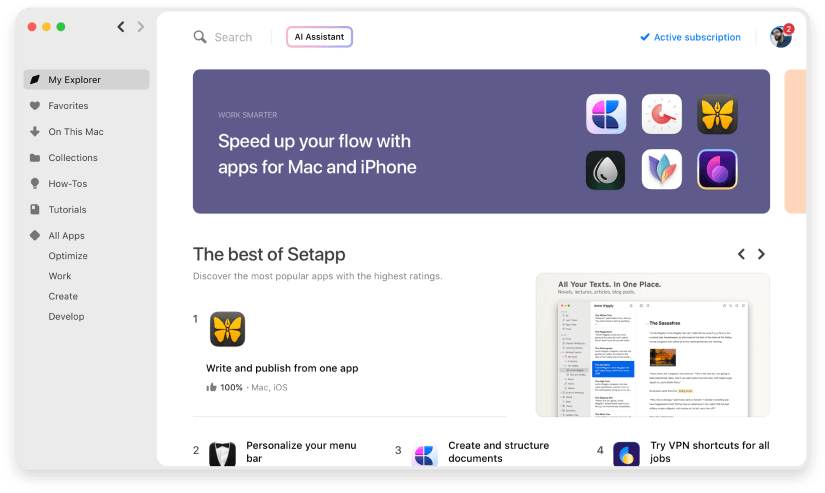Click the Ulysses butterfly icon in banner
Image resolution: width=825 pixels, height=493 pixels.
pos(717,114)
